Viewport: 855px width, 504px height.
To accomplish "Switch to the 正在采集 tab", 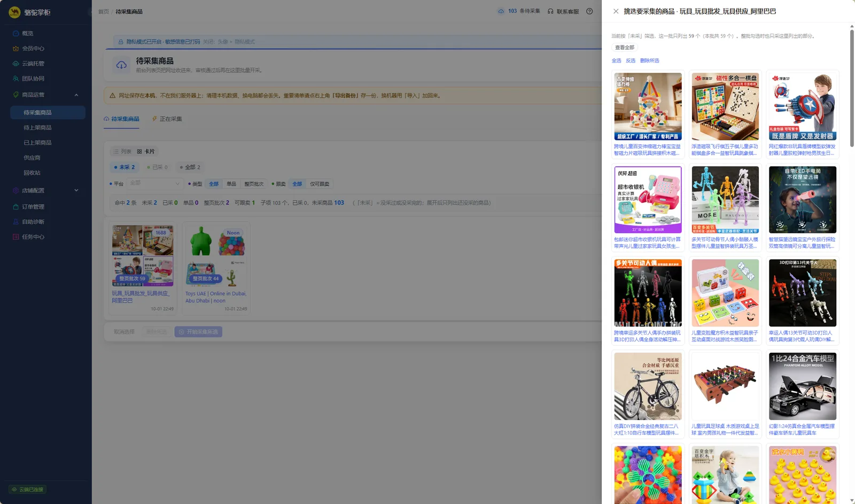I will (167, 119).
